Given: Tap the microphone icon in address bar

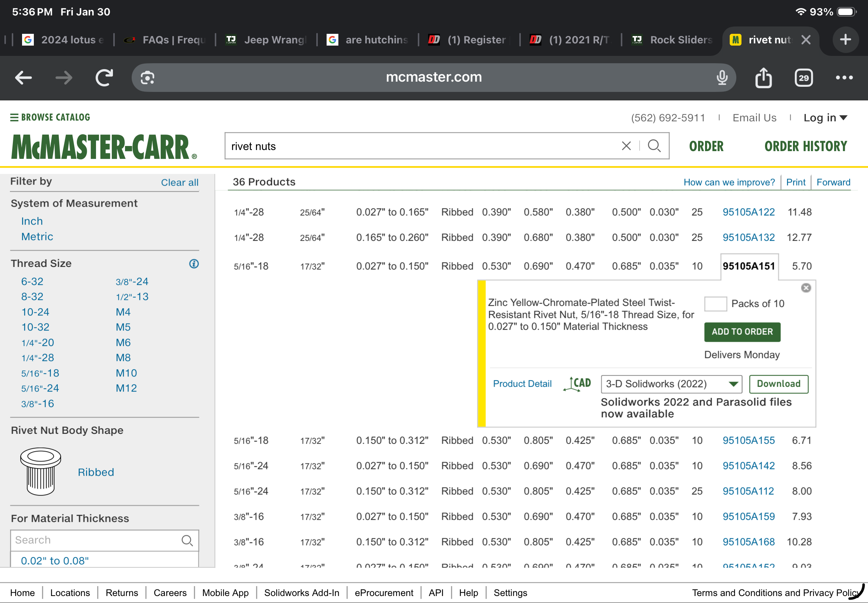Looking at the screenshot, I should (x=722, y=78).
